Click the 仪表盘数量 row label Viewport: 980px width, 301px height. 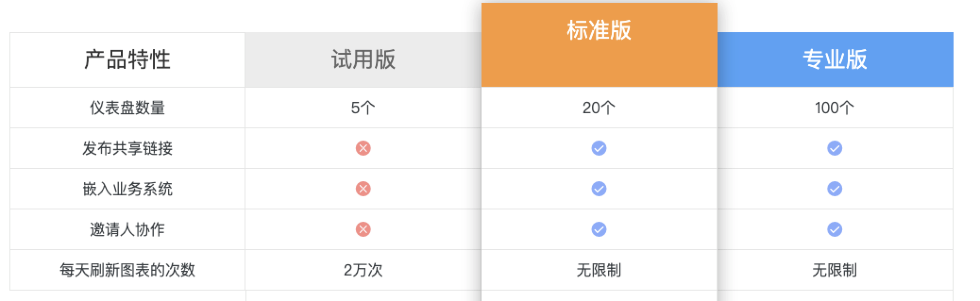(127, 108)
